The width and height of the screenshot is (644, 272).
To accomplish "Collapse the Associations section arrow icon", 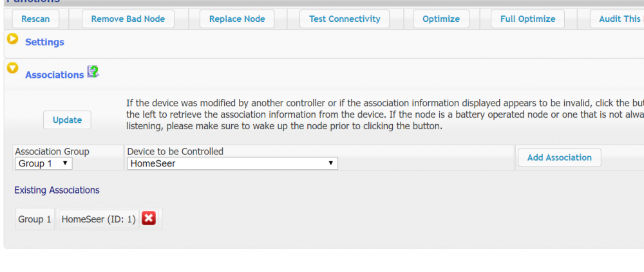I will [x=12, y=67].
